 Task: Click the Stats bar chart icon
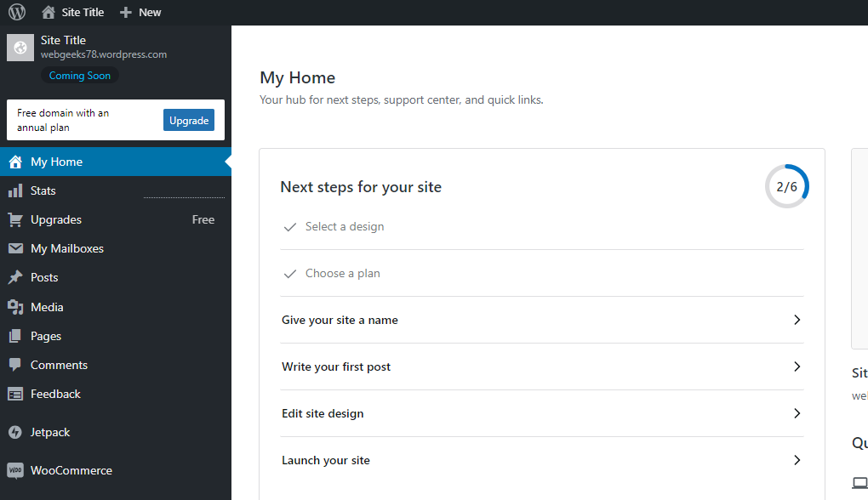point(15,190)
